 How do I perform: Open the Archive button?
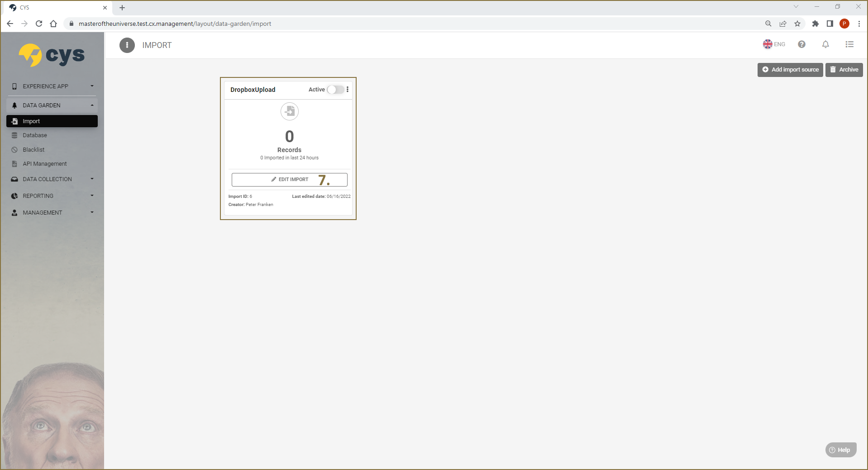tap(844, 70)
